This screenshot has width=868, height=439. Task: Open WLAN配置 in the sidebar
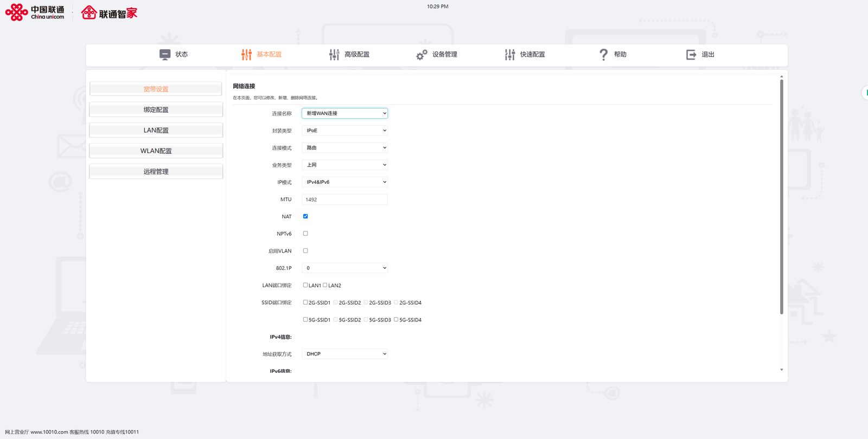pos(156,151)
